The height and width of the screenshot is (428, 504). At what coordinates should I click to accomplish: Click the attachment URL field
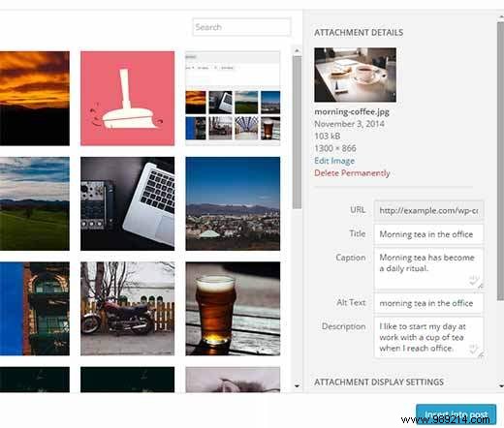[428, 211]
